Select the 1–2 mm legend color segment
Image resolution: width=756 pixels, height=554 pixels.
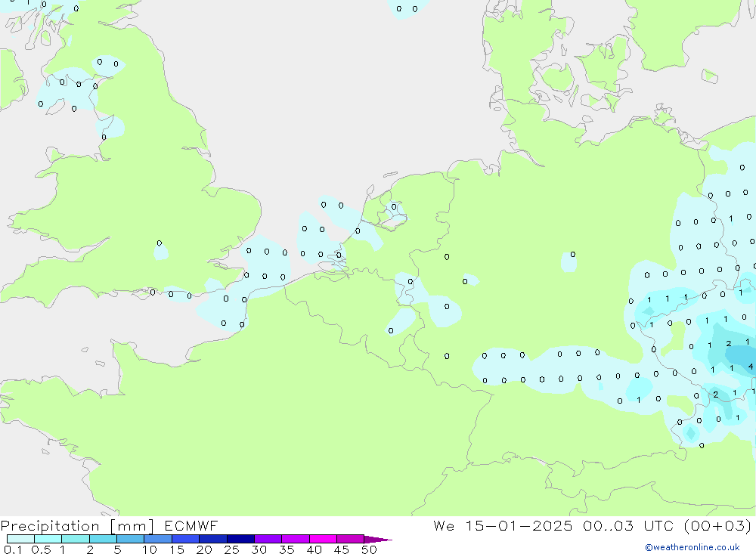(x=76, y=539)
